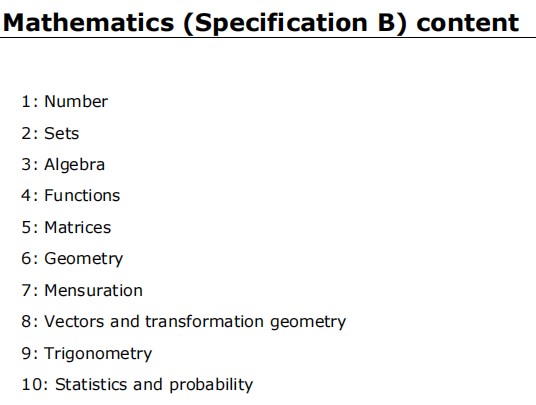Click the word 'geometry' in item 8

308,323
